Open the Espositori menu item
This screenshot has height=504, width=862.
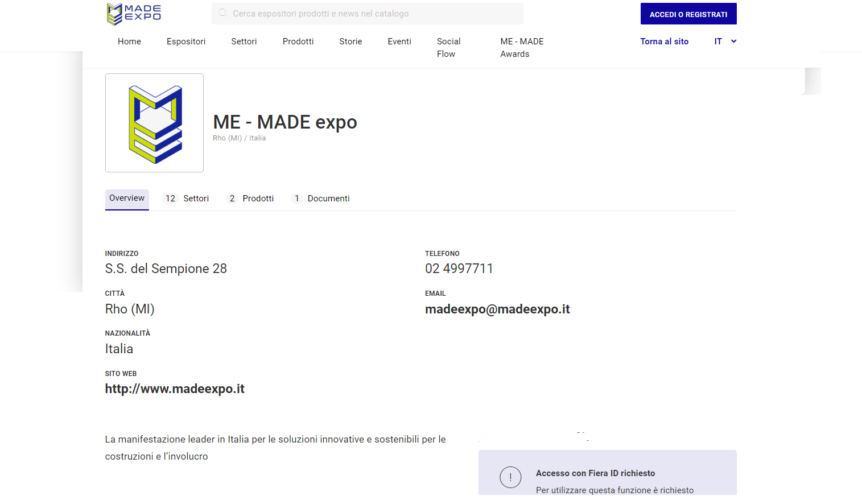pos(186,42)
